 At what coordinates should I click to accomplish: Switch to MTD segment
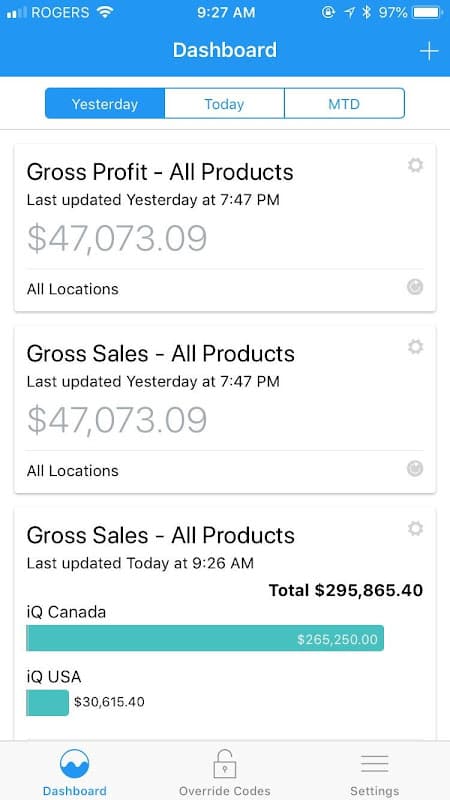(x=344, y=104)
